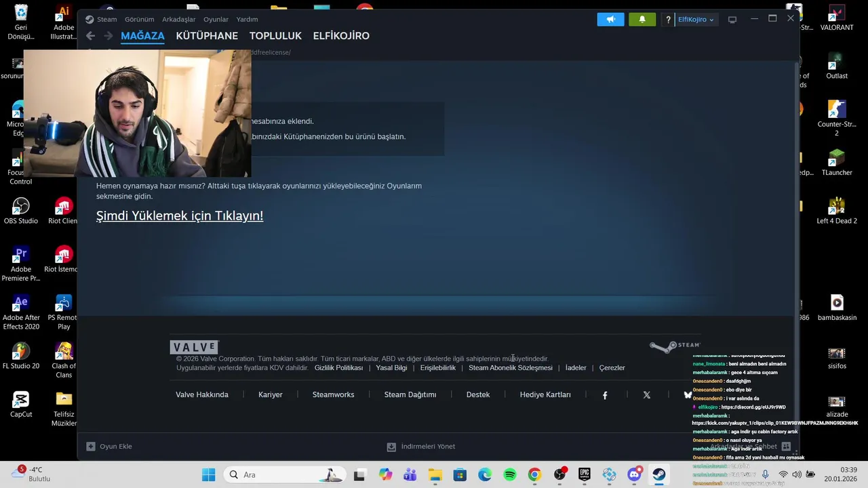The image size is (868, 488).
Task: Switch to Big Picture mode monitor icon
Action: tap(732, 20)
